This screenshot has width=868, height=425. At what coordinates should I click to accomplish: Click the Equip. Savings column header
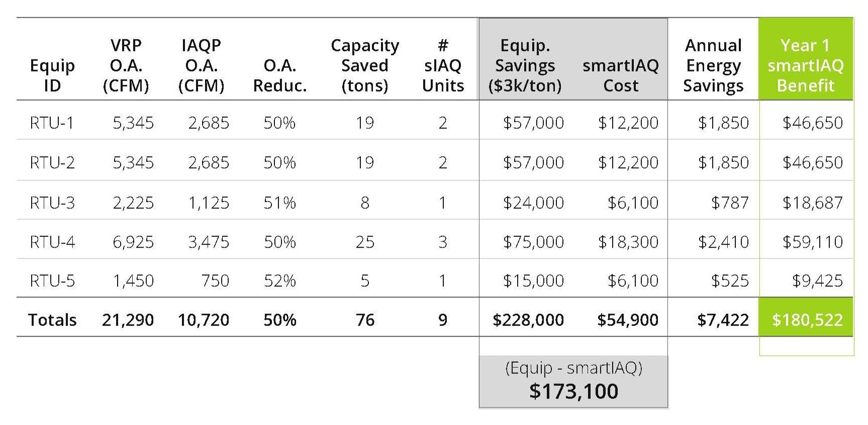point(525,65)
